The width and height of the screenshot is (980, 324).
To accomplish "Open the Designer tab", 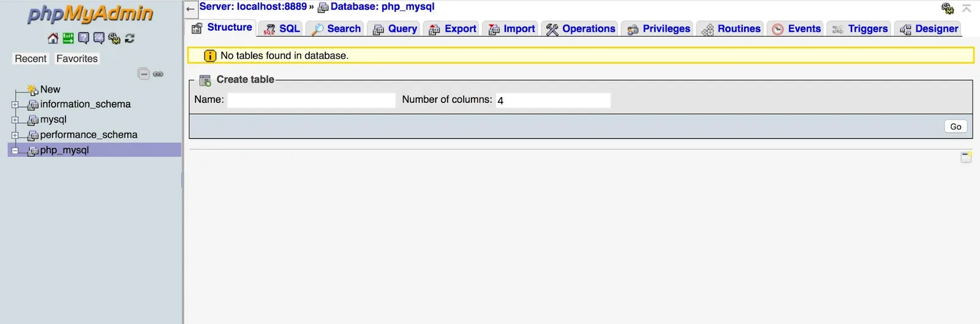I will (928, 29).
